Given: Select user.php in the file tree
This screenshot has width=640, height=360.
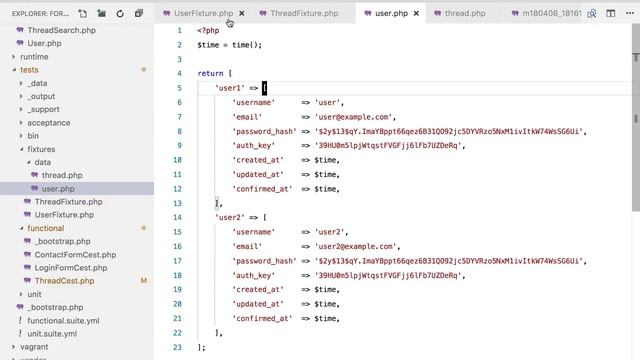Looking at the screenshot, I should pyautogui.click(x=58, y=189).
